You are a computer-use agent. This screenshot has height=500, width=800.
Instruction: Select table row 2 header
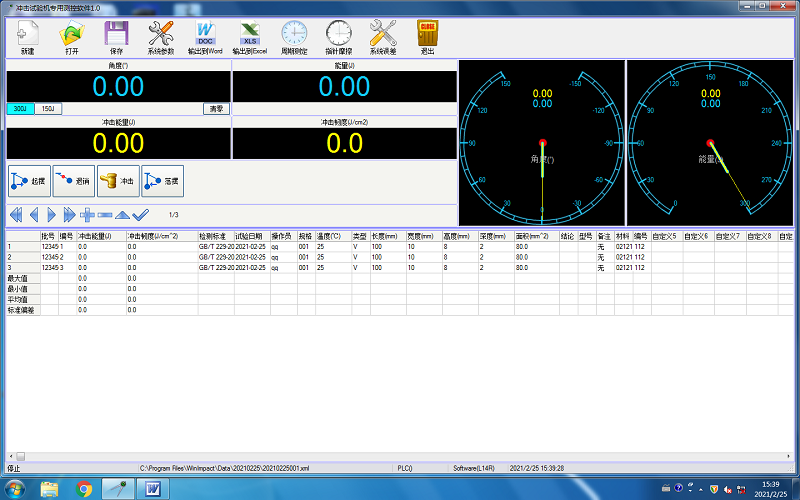click(23, 257)
